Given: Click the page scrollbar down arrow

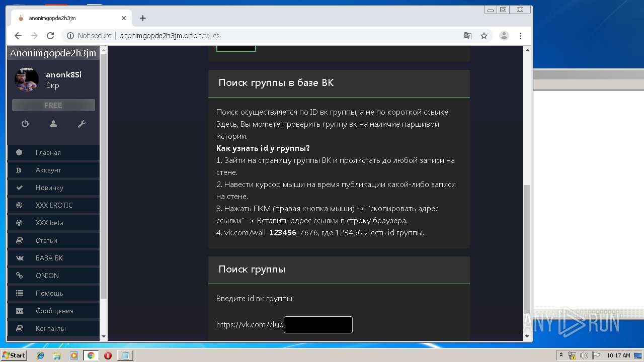Looking at the screenshot, I should coord(527,336).
